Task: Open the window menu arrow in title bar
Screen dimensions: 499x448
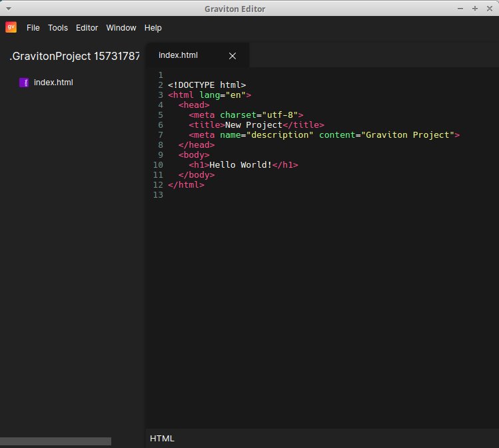Action: [9, 9]
